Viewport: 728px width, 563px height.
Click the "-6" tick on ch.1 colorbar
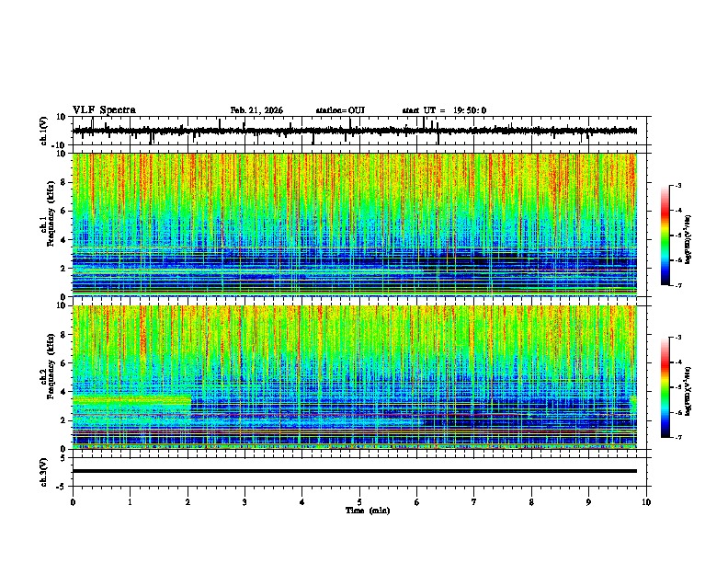point(677,260)
